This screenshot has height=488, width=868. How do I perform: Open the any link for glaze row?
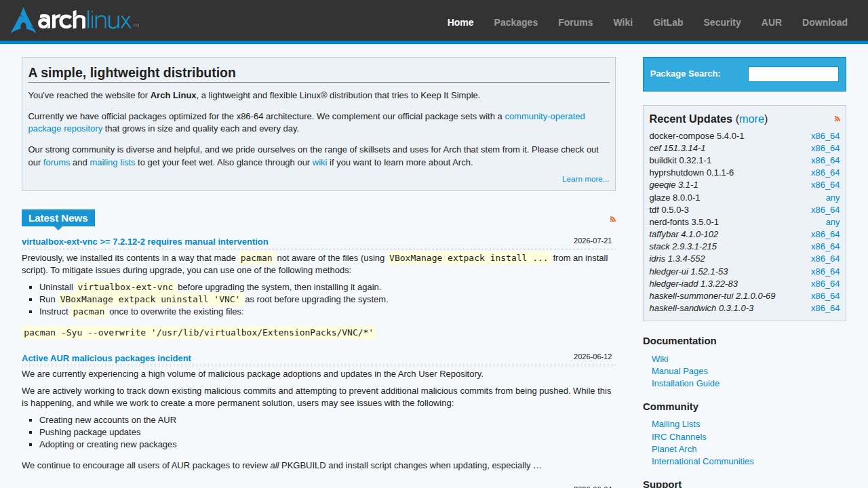833,198
